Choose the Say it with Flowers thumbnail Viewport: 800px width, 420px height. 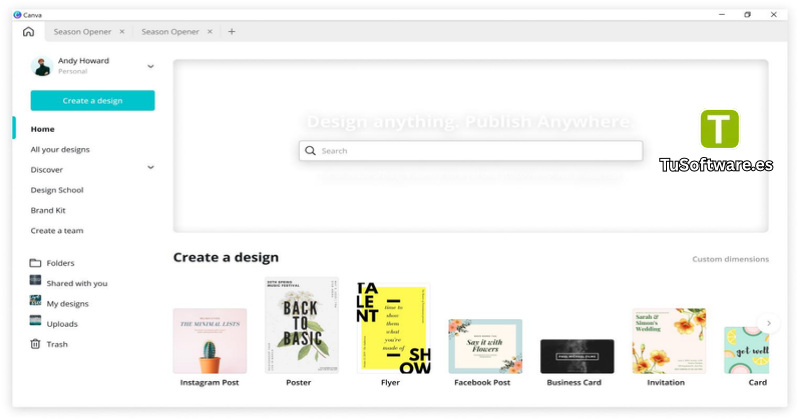485,347
